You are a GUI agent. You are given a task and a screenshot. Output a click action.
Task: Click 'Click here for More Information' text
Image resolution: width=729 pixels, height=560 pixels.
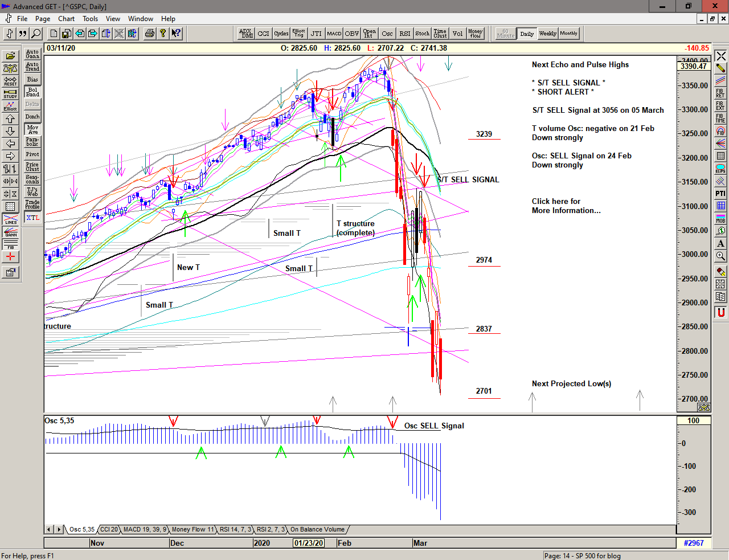[566, 206]
